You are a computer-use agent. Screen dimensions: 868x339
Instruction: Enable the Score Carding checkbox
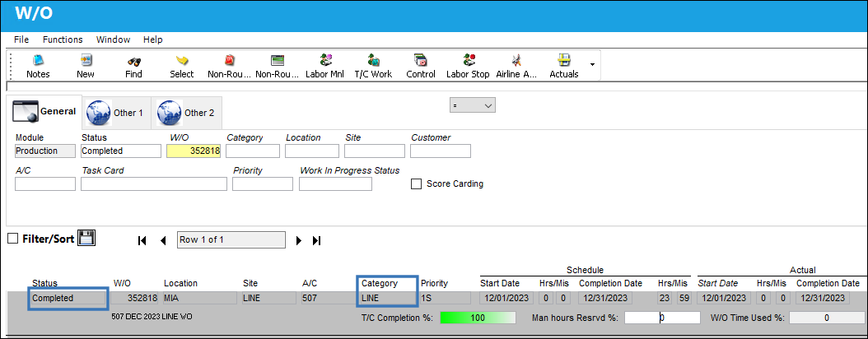pos(416,184)
